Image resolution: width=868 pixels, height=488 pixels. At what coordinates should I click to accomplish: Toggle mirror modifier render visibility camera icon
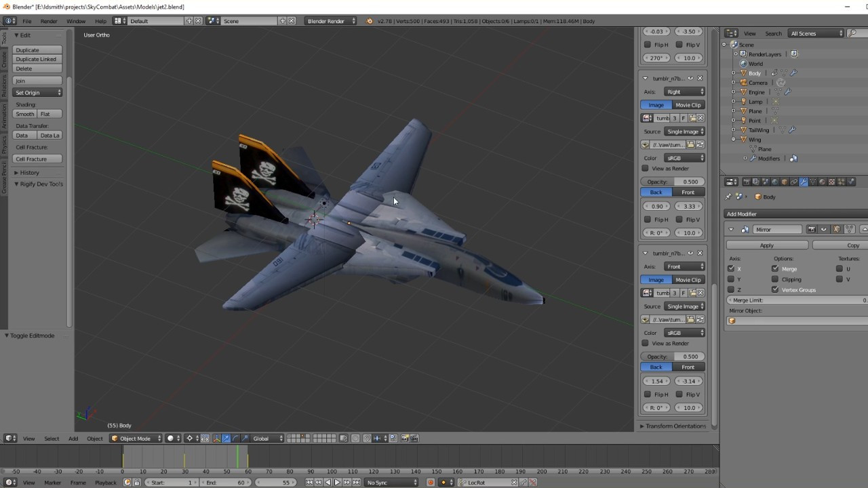tap(812, 229)
